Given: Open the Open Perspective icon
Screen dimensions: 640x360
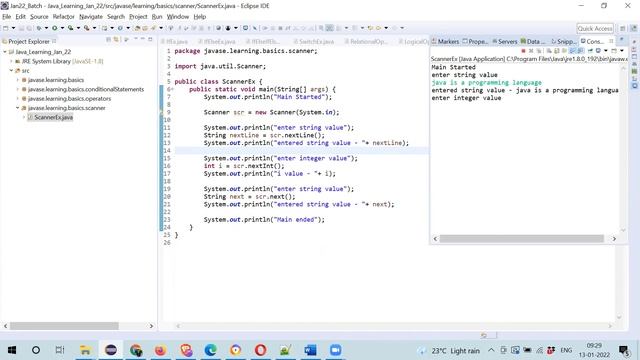Looking at the screenshot, I should pyautogui.click(x=623, y=28).
